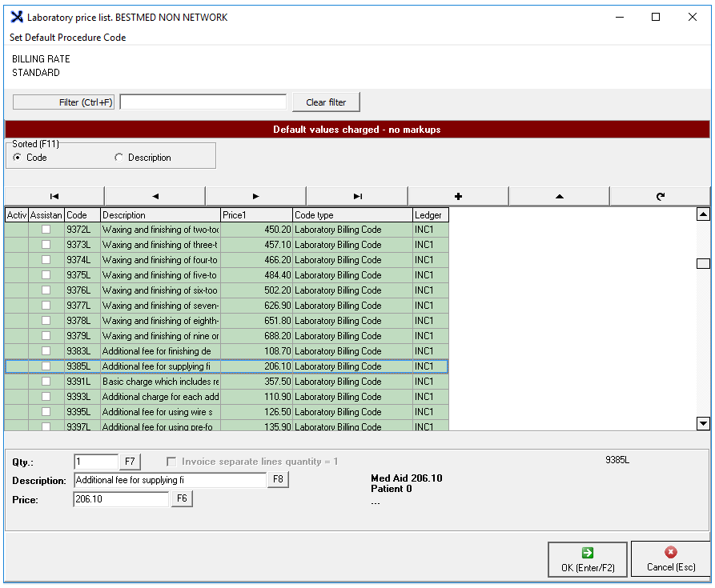Tick Assistant checkbox for code 9372L

click(46, 230)
